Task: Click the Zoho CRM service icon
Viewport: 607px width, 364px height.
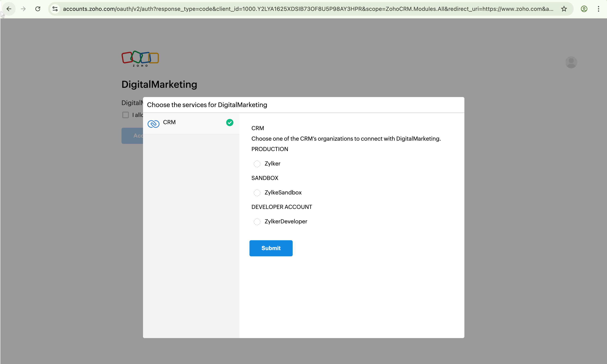Action: [153, 124]
